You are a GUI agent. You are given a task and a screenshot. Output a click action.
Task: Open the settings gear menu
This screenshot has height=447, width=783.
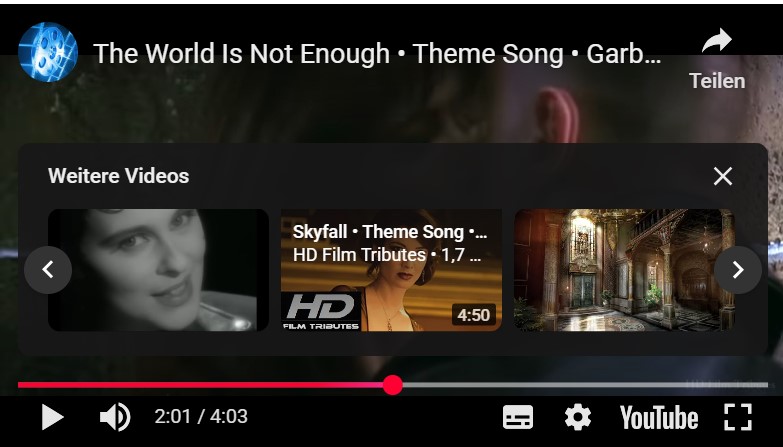click(x=578, y=417)
